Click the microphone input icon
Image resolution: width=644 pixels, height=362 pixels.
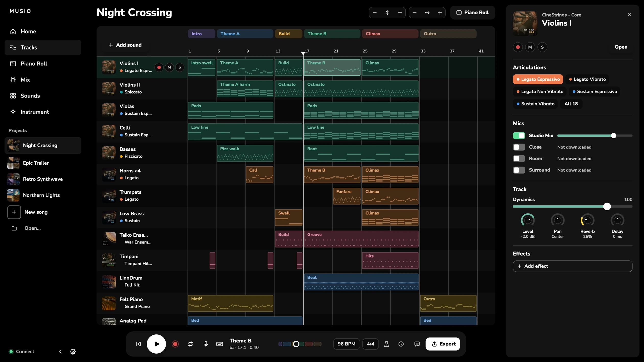pyautogui.click(x=206, y=344)
